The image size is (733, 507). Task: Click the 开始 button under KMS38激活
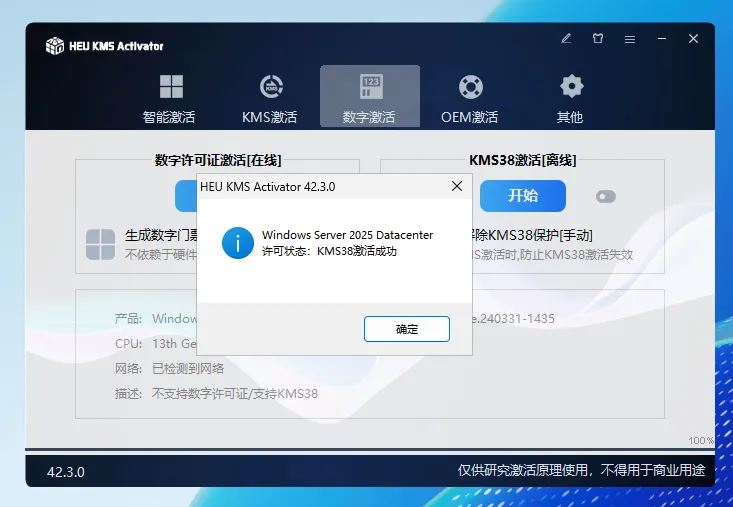click(x=523, y=196)
